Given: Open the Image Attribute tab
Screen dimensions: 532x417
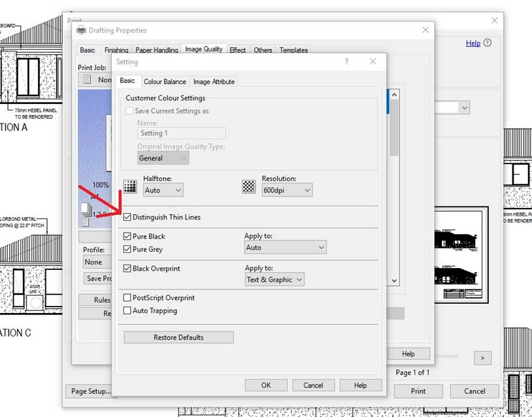Looking at the screenshot, I should pos(213,81).
